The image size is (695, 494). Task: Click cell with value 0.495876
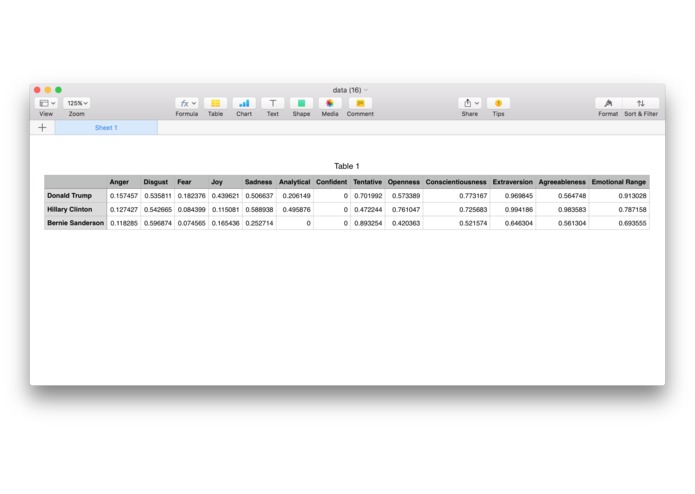[295, 210]
